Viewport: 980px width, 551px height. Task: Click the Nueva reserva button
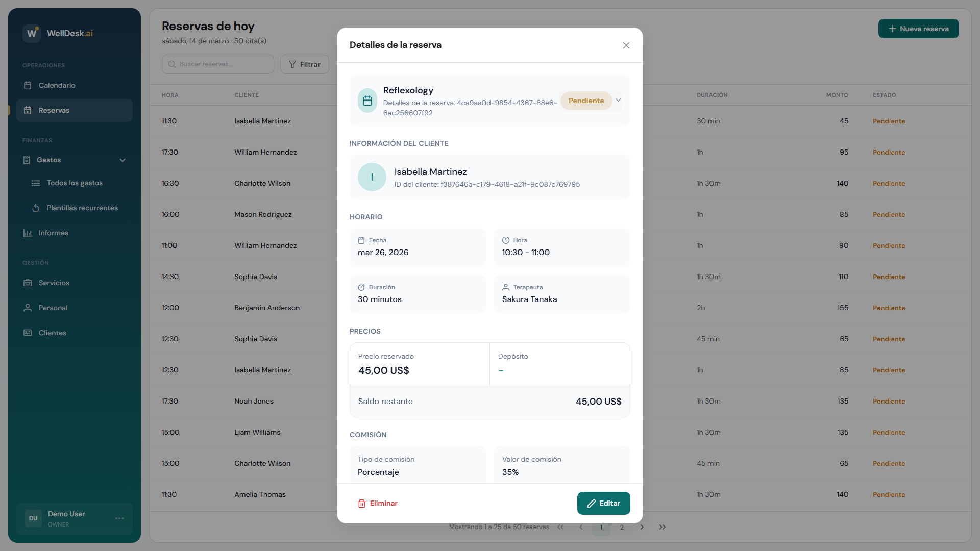pos(918,29)
